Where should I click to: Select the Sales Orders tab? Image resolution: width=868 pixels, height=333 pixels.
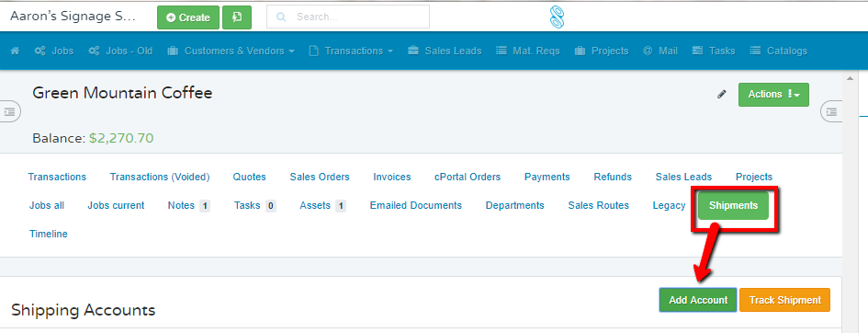pyautogui.click(x=320, y=177)
